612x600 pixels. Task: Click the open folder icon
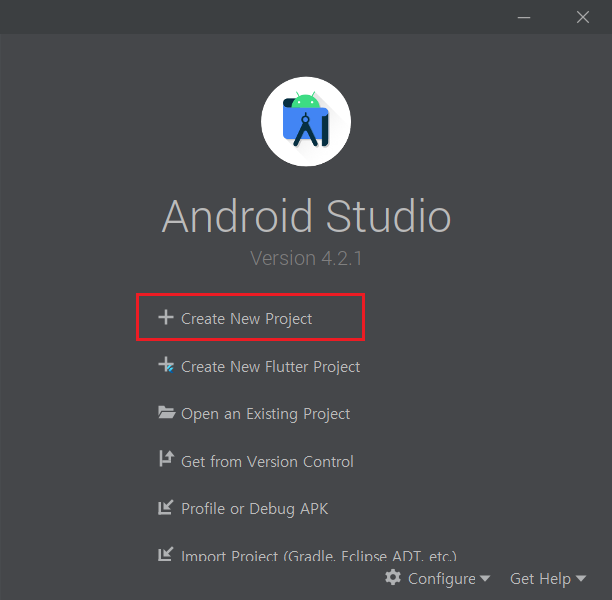coord(166,412)
